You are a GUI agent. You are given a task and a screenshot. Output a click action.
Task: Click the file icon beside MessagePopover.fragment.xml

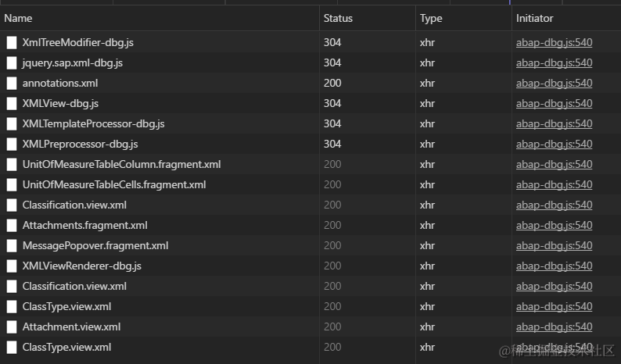(x=12, y=246)
